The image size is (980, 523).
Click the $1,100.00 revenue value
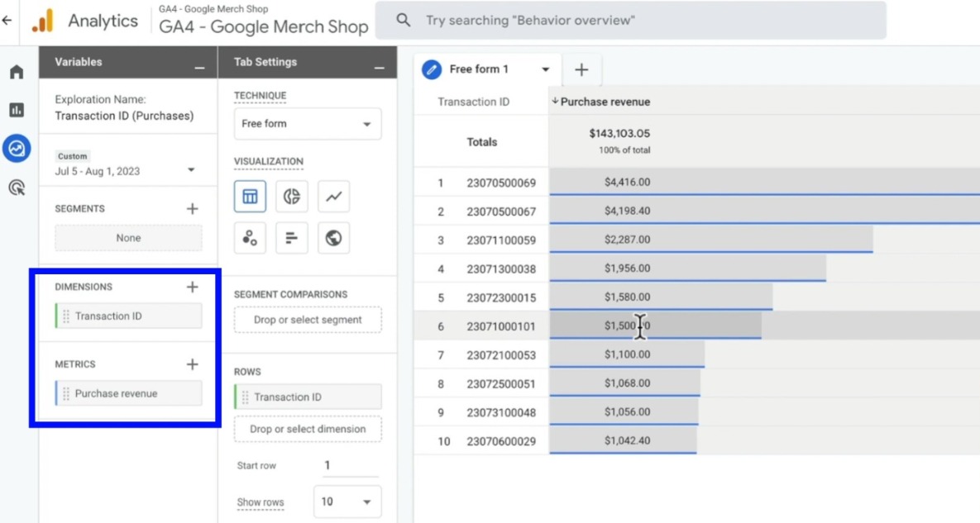[627, 354]
